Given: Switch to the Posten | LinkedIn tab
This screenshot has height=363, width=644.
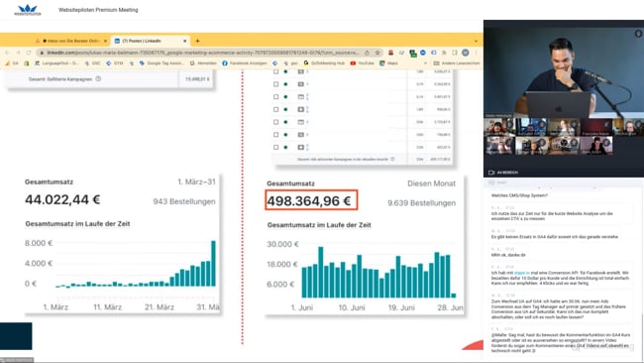Looking at the screenshot, I should tap(151, 41).
